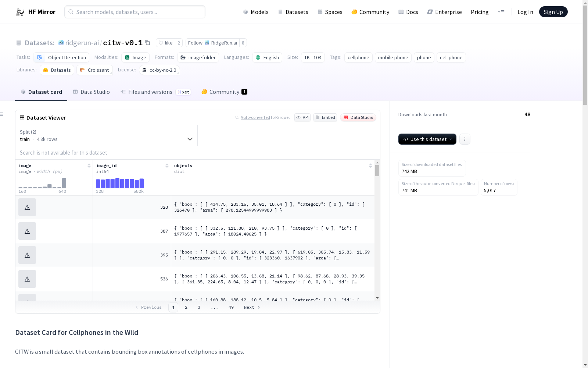This screenshot has height=368, width=588.
Task: Open Enterprise in the top navigation
Action: tap(444, 12)
